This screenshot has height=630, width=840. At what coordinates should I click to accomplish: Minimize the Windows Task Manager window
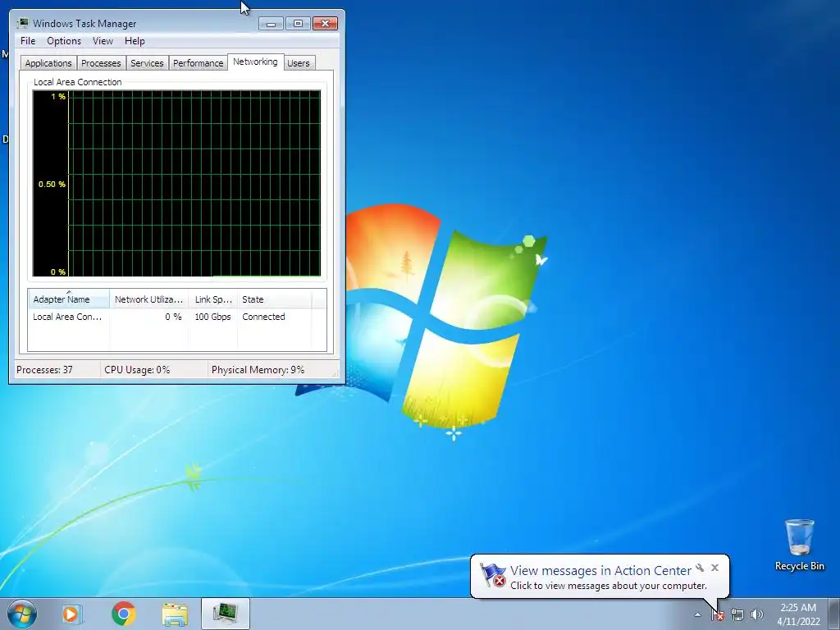pyautogui.click(x=271, y=23)
